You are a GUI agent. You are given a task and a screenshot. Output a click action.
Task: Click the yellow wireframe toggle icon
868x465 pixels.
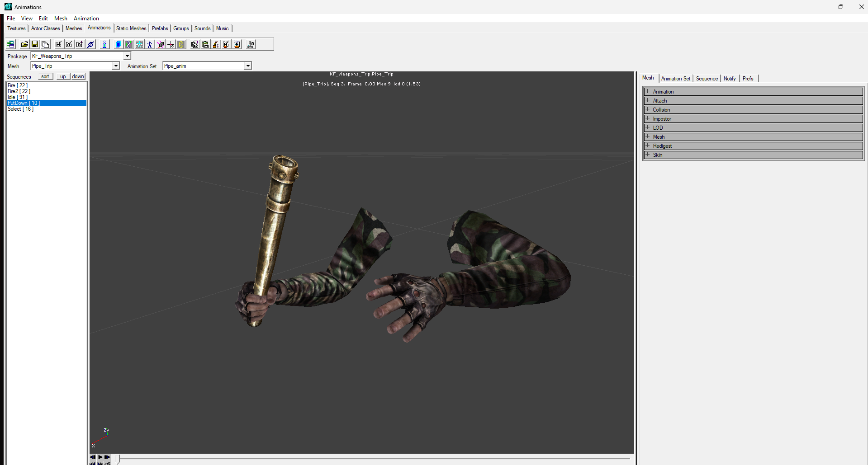pos(181,44)
